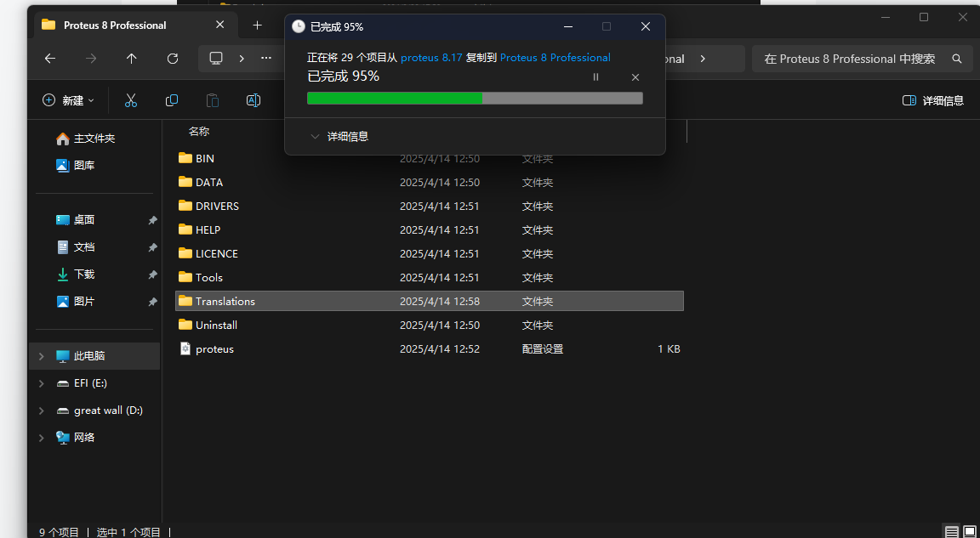The height and width of the screenshot is (538, 980).
Task: Go back using the back arrow
Action: 50,58
